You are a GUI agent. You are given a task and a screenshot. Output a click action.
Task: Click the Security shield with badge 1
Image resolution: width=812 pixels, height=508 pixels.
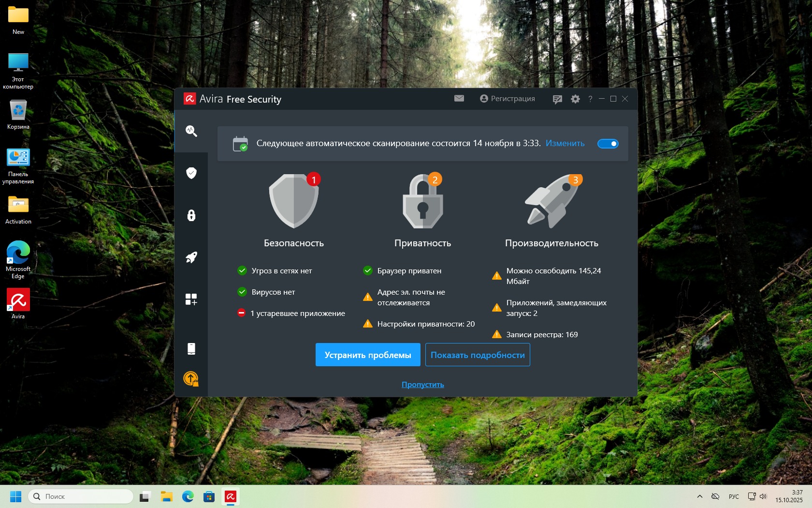tap(294, 201)
